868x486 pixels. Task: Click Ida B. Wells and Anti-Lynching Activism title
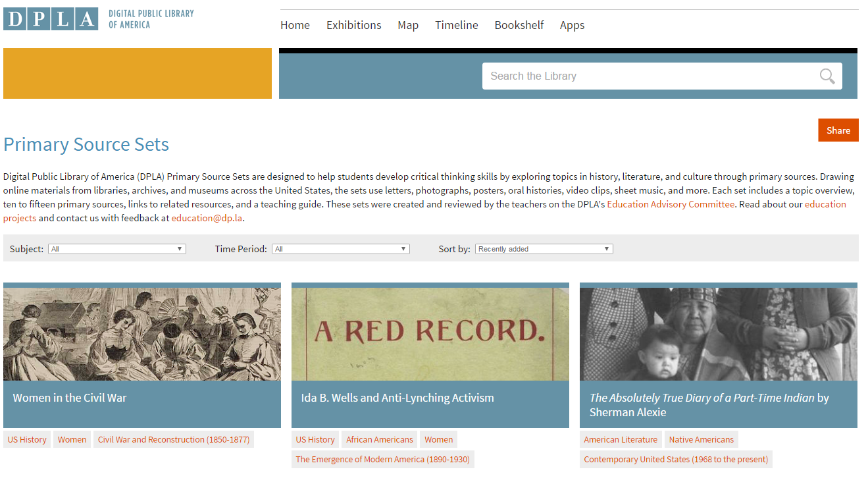(x=397, y=398)
